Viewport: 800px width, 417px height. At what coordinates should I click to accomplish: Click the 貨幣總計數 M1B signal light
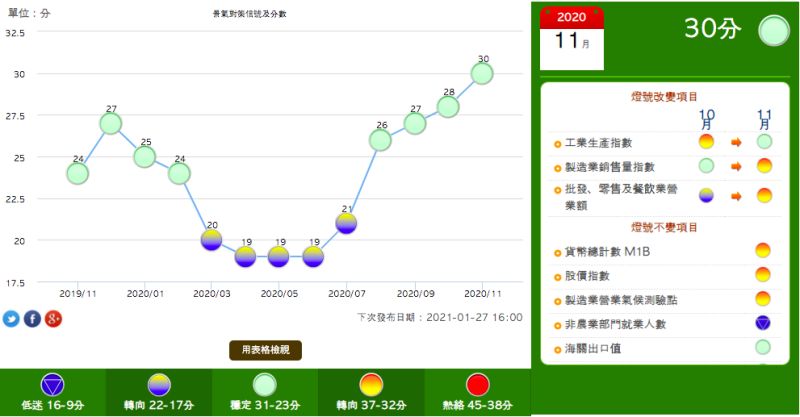click(763, 251)
